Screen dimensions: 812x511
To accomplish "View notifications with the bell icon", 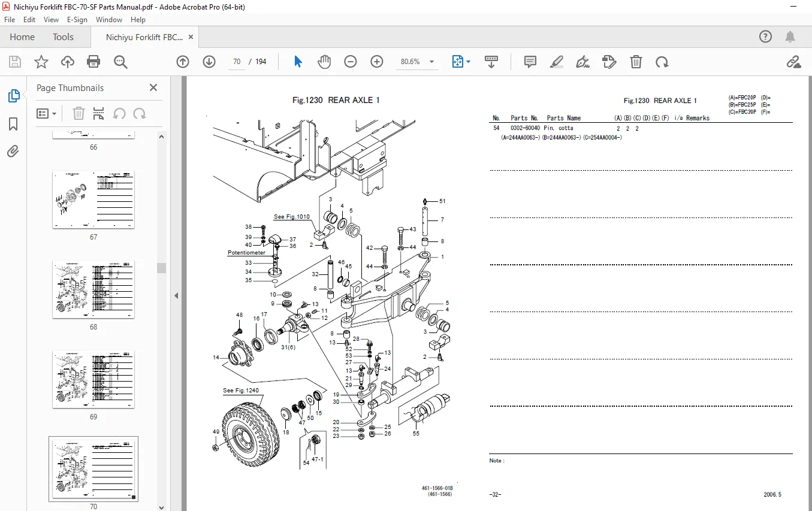I will pos(790,37).
